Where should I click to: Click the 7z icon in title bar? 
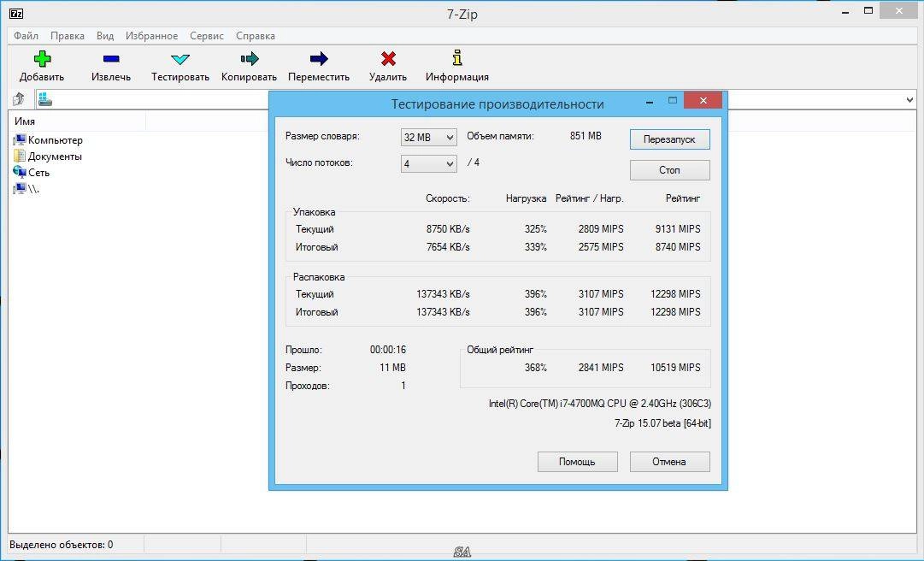(16, 13)
